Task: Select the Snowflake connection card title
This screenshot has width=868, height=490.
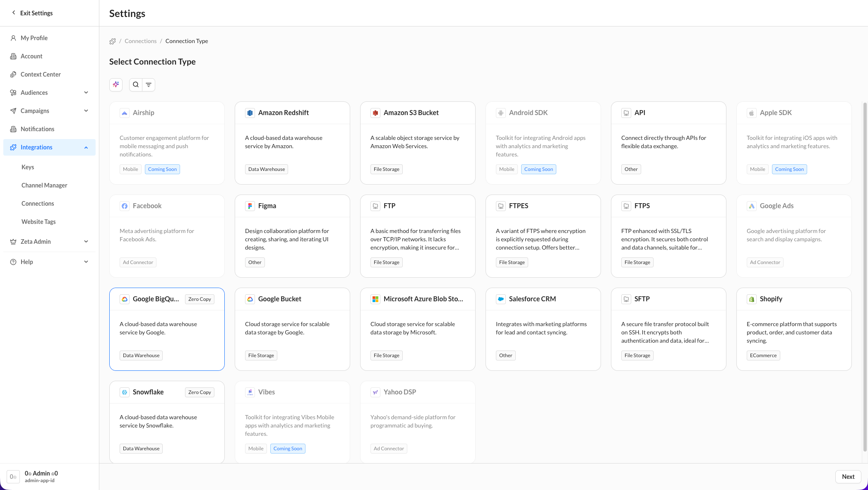Action: (x=148, y=392)
